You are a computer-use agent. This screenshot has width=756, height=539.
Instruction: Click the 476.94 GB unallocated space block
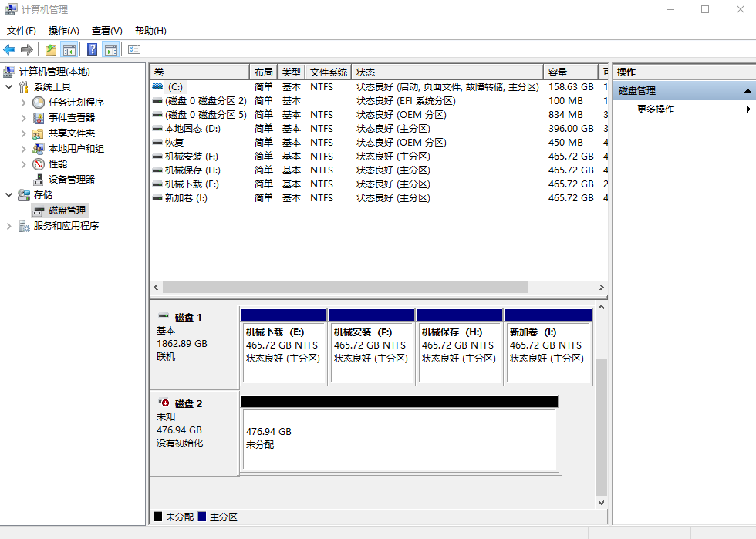click(400, 438)
